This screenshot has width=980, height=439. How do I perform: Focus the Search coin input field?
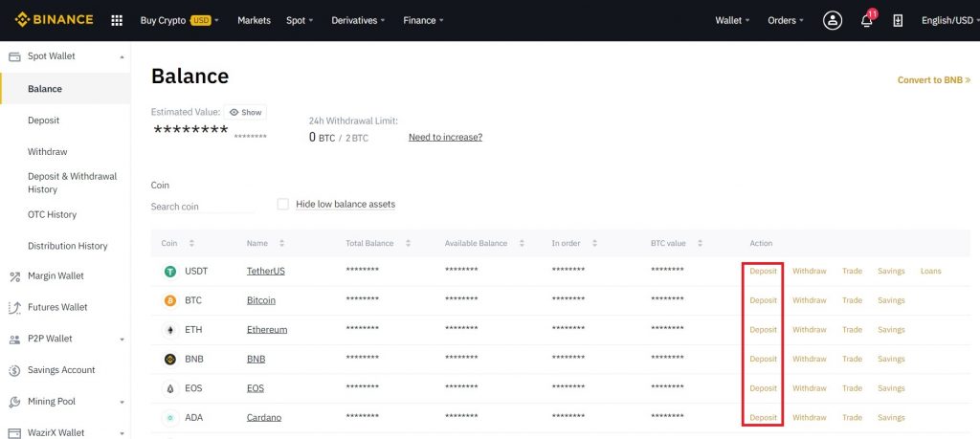pos(203,207)
